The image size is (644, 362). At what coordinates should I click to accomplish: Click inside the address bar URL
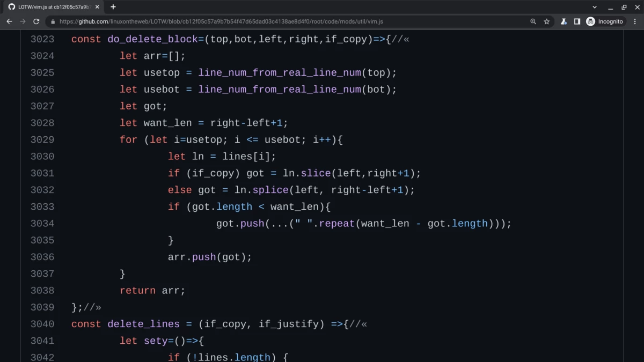coord(215,22)
